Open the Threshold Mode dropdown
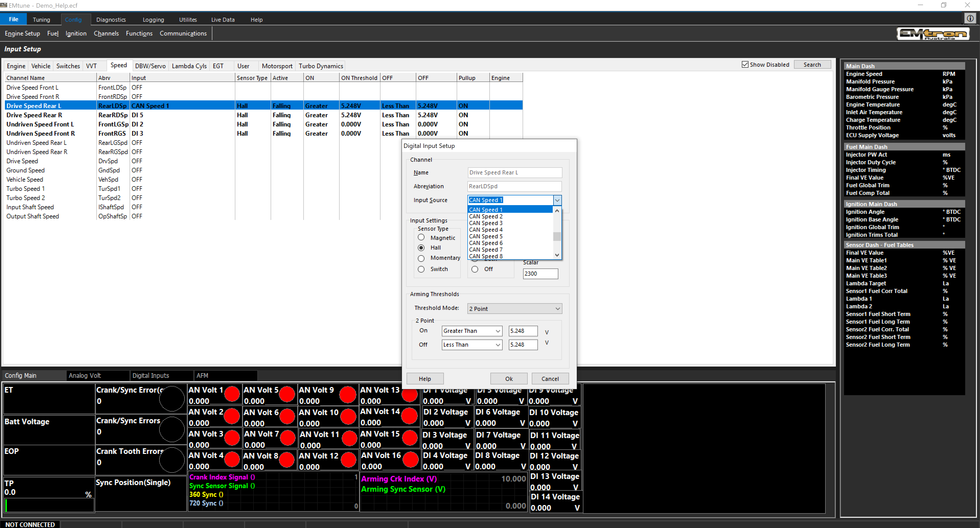Image resolution: width=980 pixels, height=528 pixels. (514, 309)
